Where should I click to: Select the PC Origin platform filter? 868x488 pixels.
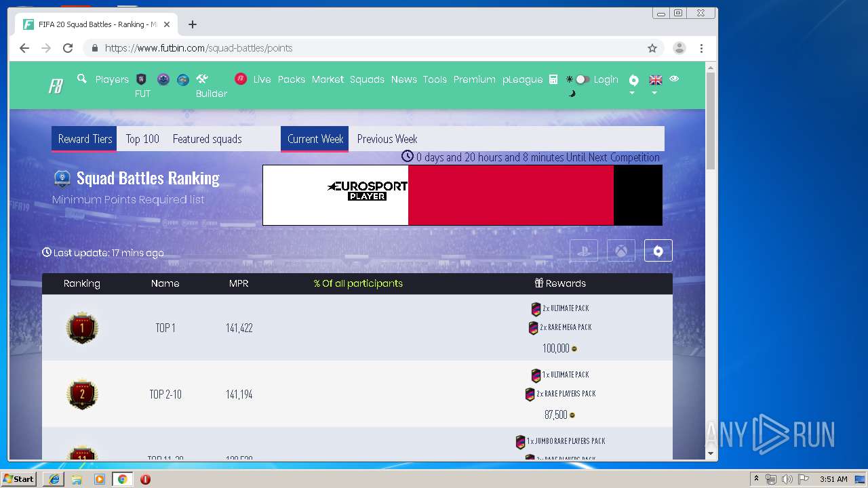(658, 251)
